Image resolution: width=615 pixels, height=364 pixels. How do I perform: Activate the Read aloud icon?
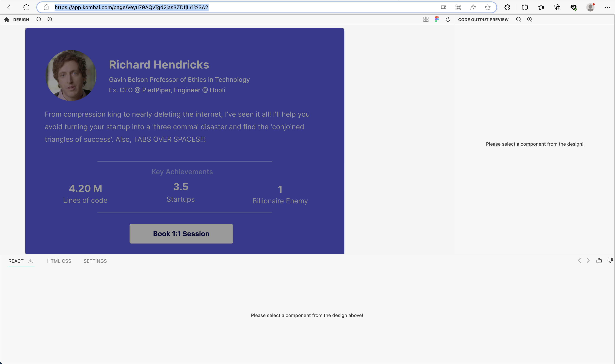point(473,7)
